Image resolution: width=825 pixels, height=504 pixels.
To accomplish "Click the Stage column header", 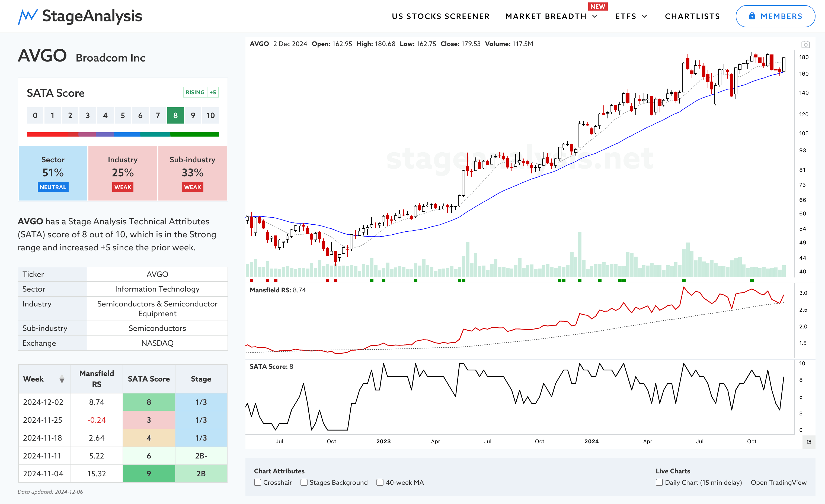I will tap(201, 379).
